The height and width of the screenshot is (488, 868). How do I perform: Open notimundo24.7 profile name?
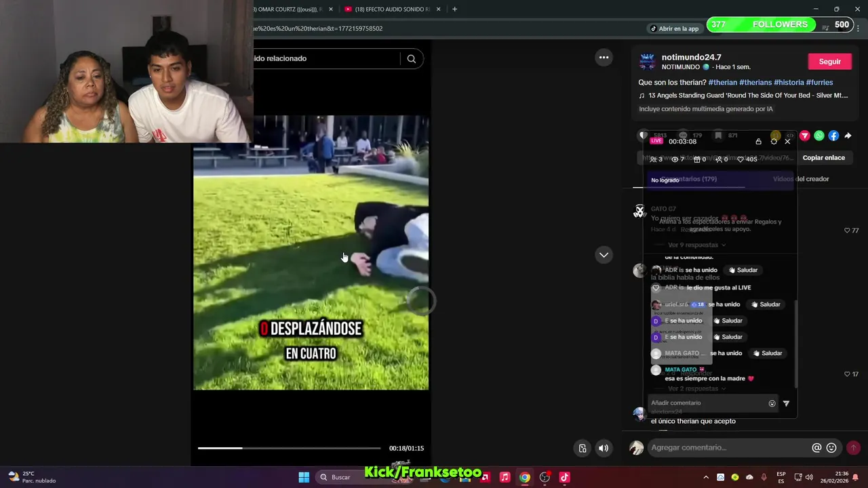(691, 58)
